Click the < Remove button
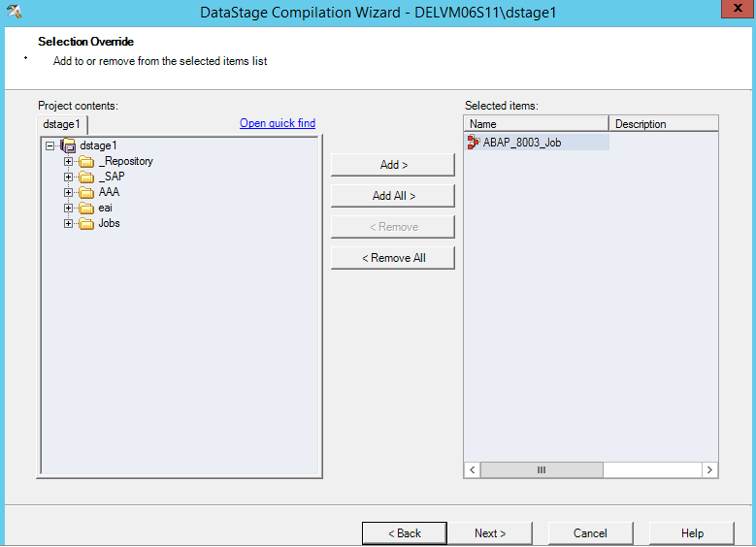This screenshot has width=756, height=547. [x=393, y=227]
